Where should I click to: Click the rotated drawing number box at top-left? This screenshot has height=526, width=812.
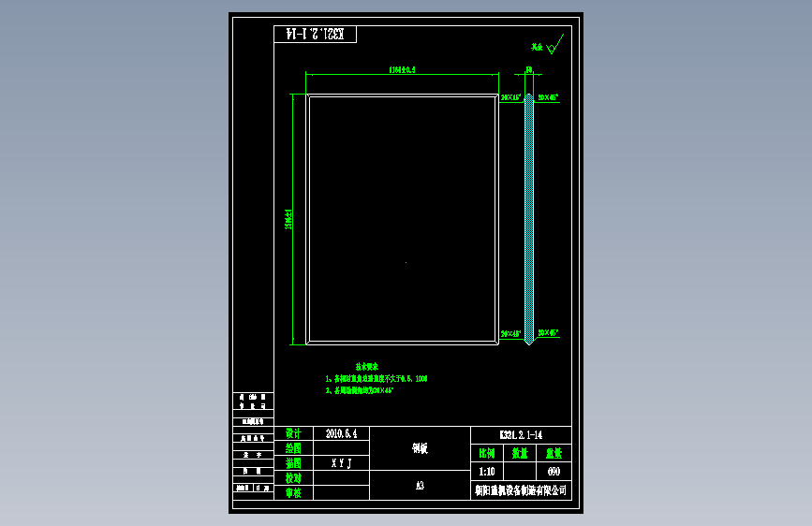click(x=315, y=35)
